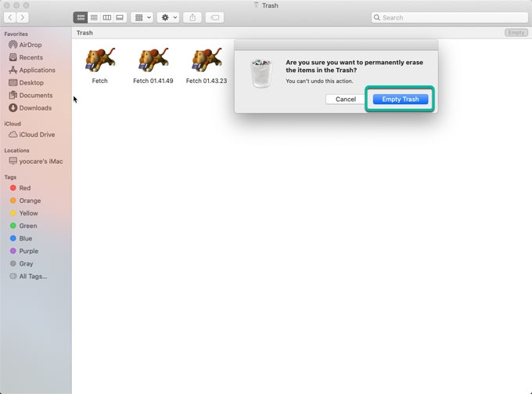
Task: Open yoocare's iMac under Locations
Action: click(x=41, y=161)
